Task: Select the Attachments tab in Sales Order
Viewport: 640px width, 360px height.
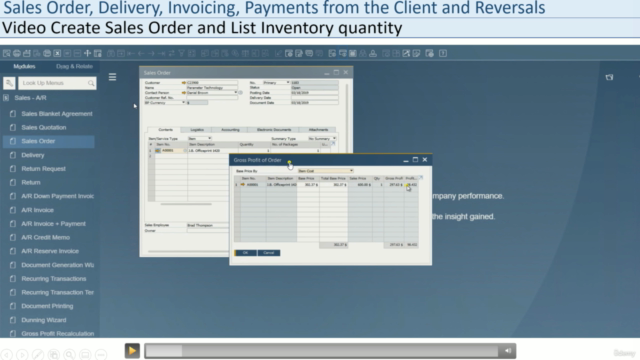Action: pyautogui.click(x=318, y=130)
